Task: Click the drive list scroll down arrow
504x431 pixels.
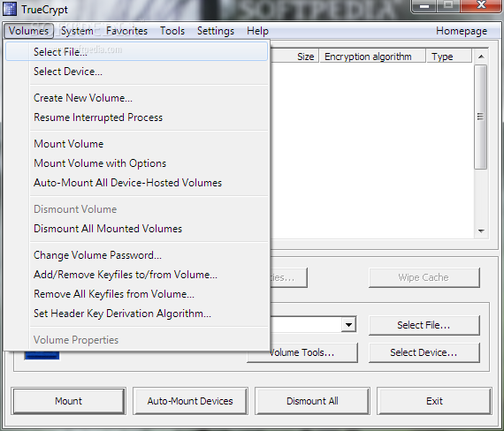Action: pos(481,231)
